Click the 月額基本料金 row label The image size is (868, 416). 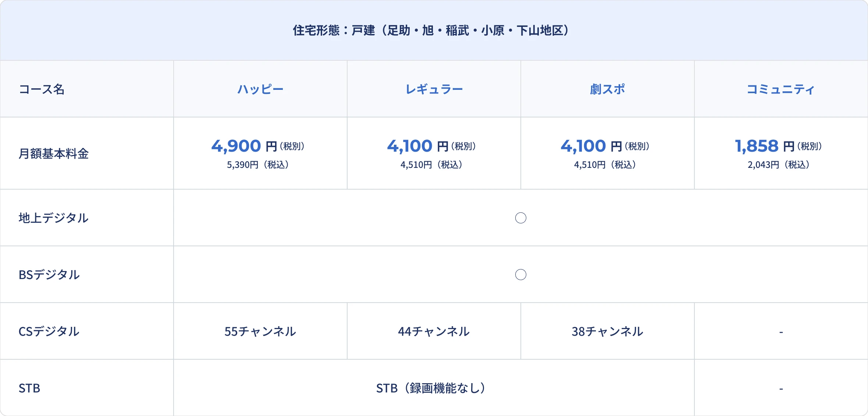pos(54,154)
